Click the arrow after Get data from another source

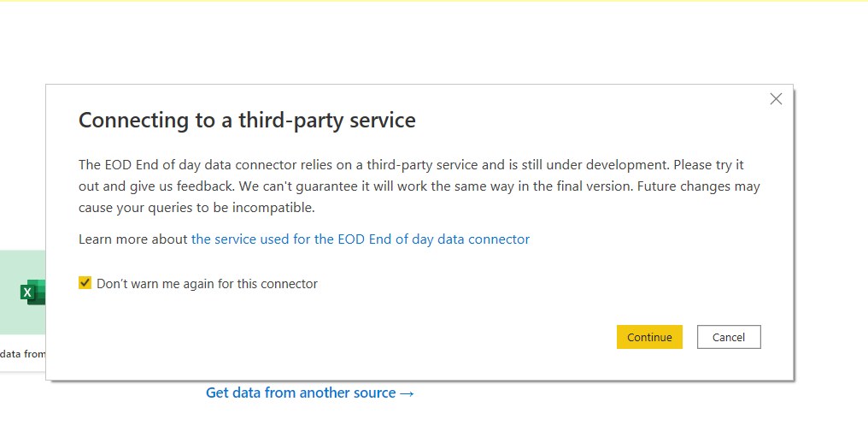tap(407, 393)
